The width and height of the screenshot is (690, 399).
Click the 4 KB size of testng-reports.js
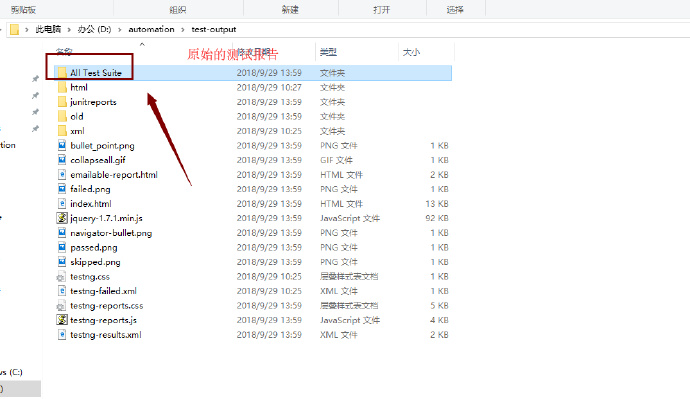tap(440, 320)
